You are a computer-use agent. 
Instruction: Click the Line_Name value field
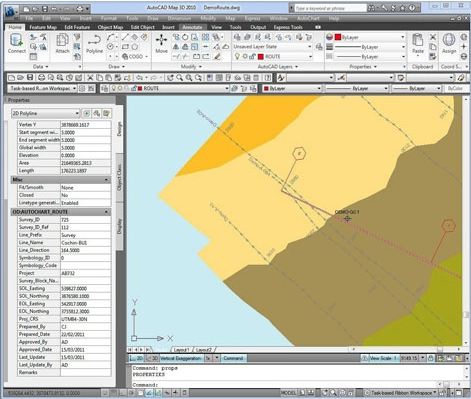tap(86, 243)
